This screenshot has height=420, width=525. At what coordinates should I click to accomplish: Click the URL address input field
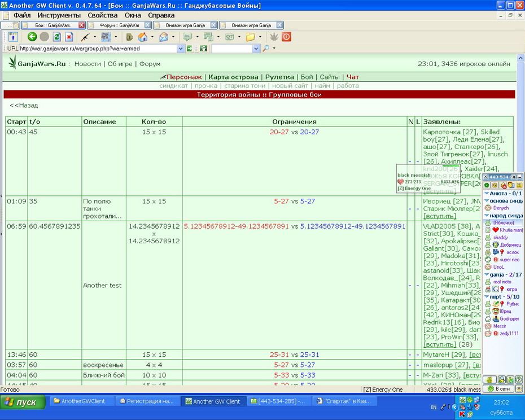98,49
